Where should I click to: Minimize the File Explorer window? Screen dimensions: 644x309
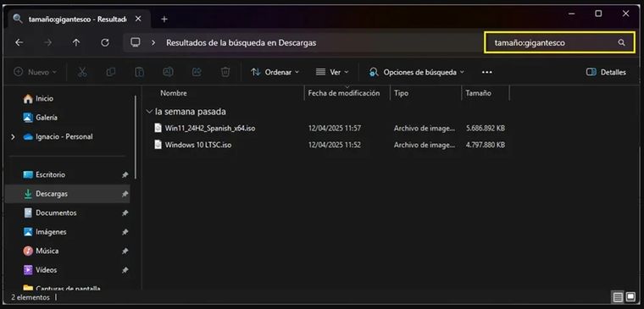(572, 14)
